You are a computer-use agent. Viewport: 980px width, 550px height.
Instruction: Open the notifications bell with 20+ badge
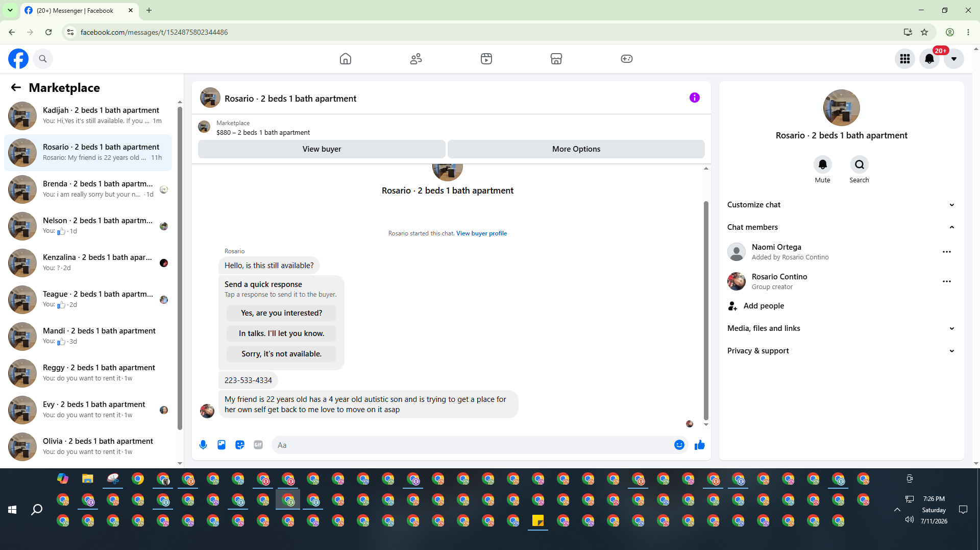click(929, 59)
